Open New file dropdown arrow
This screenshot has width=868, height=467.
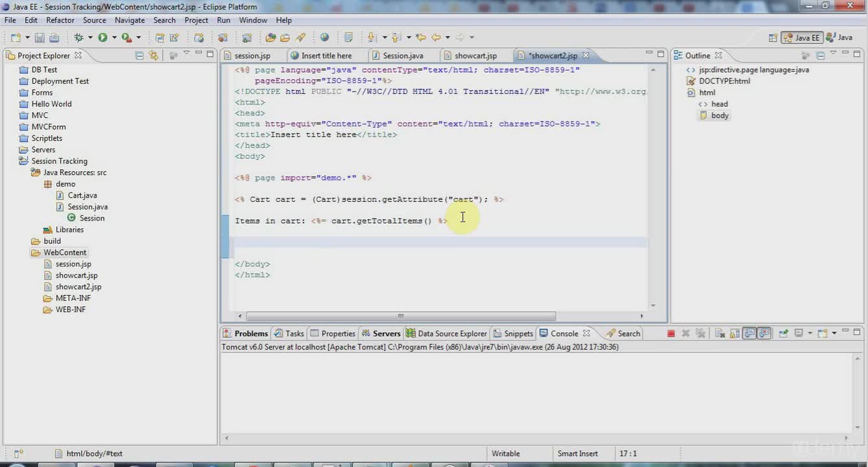(x=28, y=38)
